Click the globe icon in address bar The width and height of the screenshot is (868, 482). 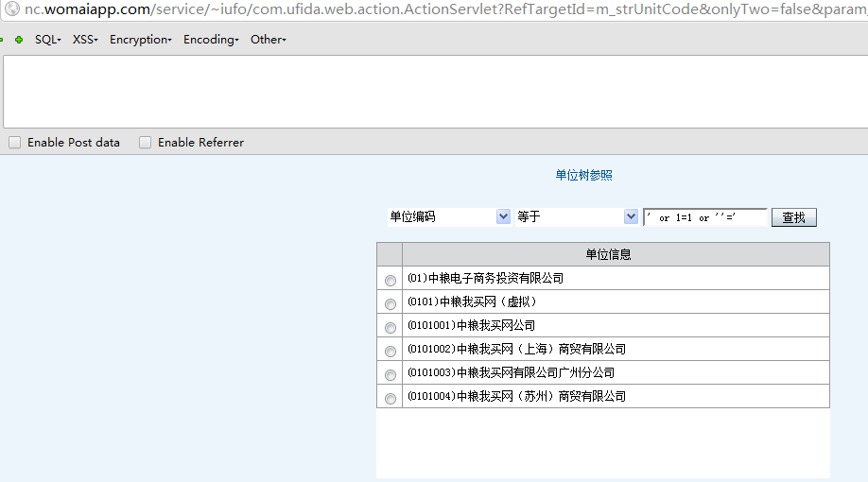tap(12, 9)
